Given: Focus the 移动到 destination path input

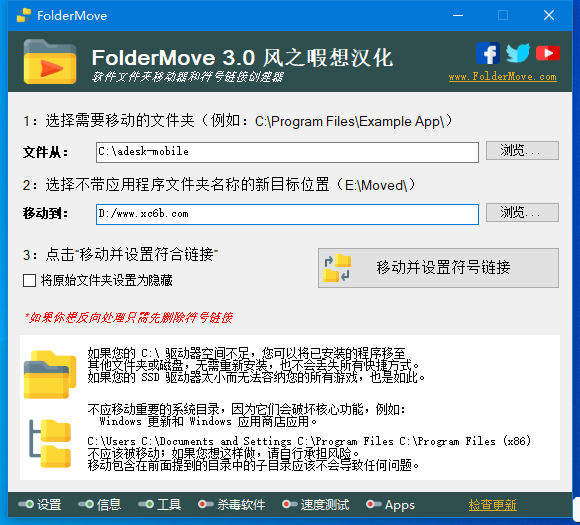Looking at the screenshot, I should tap(287, 214).
